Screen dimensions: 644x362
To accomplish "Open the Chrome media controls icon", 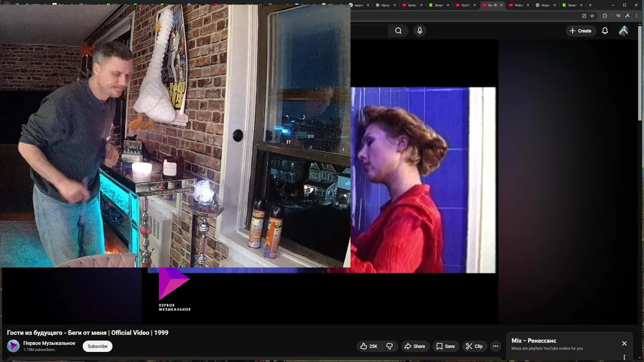I will [x=618, y=16].
